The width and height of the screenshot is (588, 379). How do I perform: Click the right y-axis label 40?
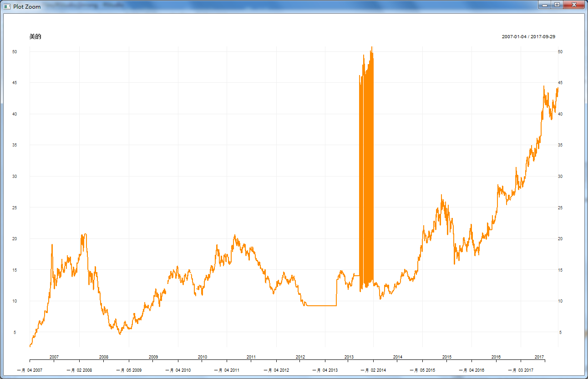[x=560, y=114]
